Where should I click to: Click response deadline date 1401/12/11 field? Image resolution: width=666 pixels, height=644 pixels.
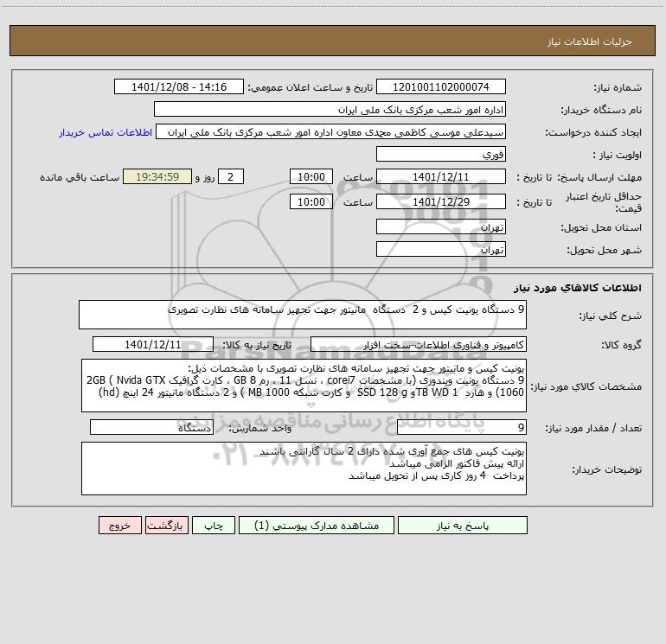tap(441, 176)
